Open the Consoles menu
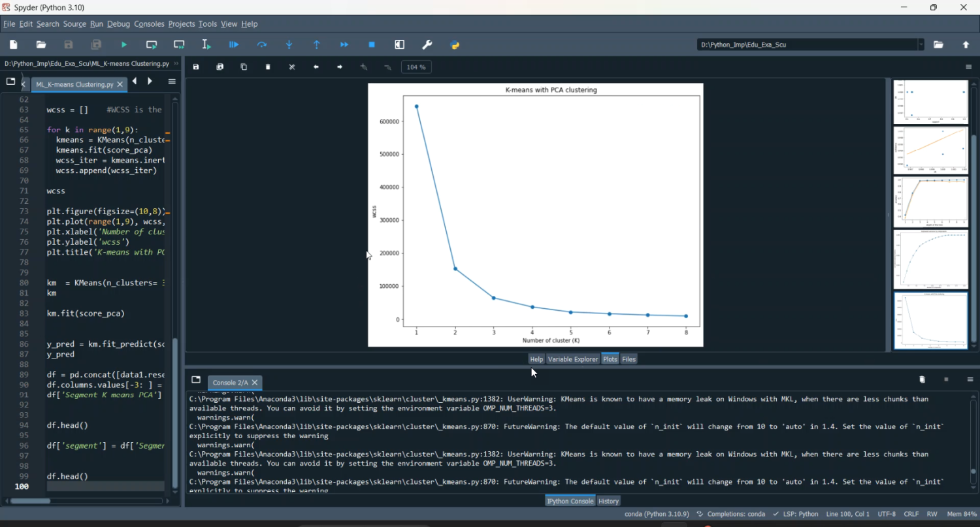Viewport: 980px width, 527px height. [149, 24]
